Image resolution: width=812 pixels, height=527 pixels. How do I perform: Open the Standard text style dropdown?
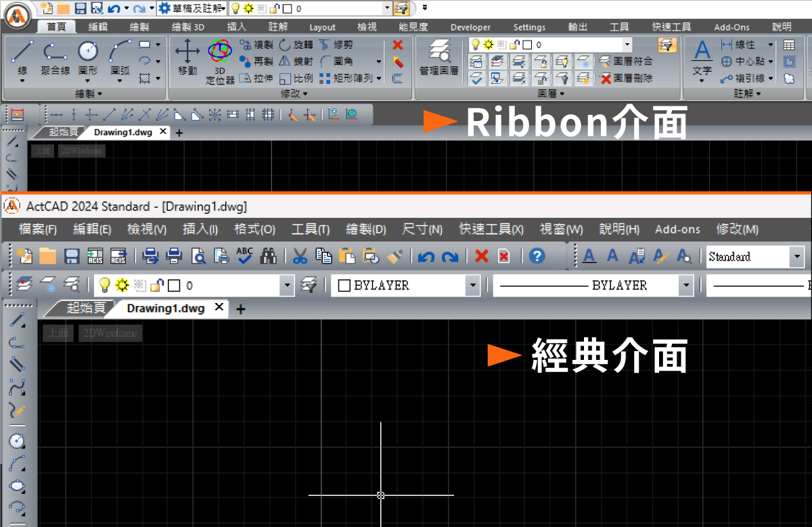(x=797, y=256)
